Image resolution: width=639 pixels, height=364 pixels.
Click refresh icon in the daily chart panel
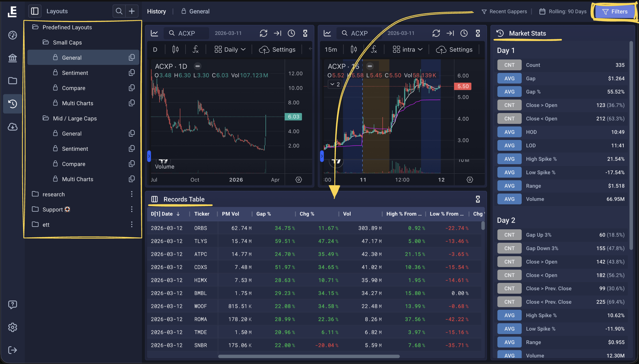coord(263,33)
